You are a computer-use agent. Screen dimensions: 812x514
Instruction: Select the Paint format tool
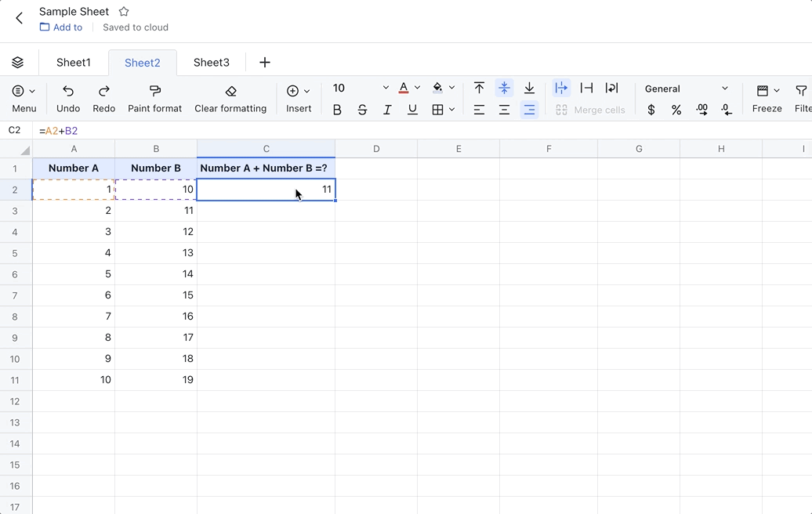click(x=155, y=97)
